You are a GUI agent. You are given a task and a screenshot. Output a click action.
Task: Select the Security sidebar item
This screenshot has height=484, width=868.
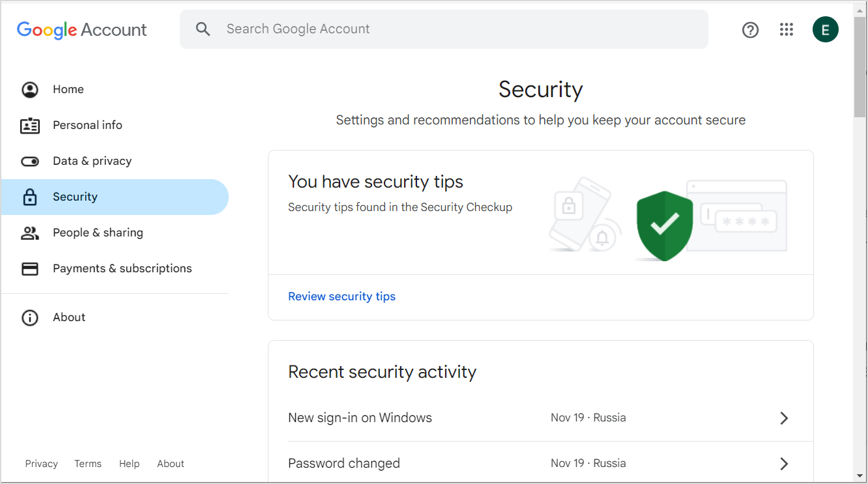115,197
